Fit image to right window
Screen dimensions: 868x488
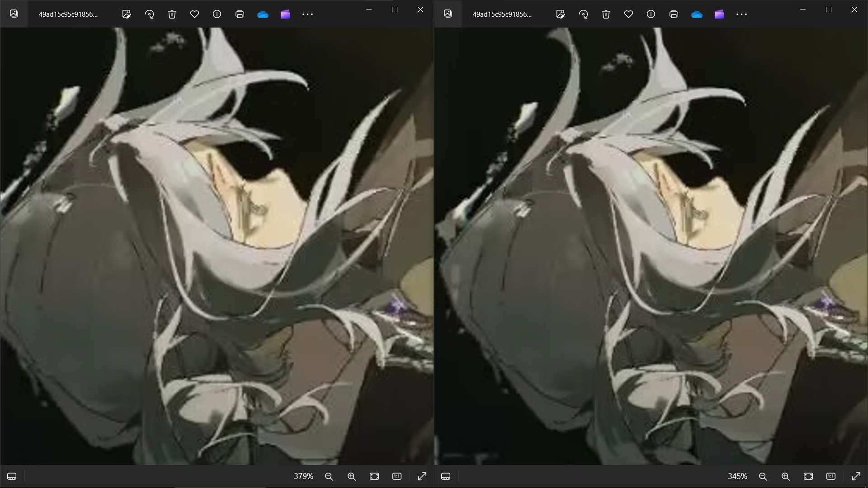pos(808,476)
